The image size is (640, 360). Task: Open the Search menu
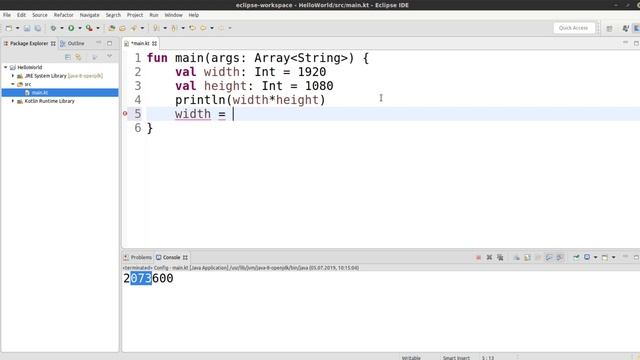point(113,15)
